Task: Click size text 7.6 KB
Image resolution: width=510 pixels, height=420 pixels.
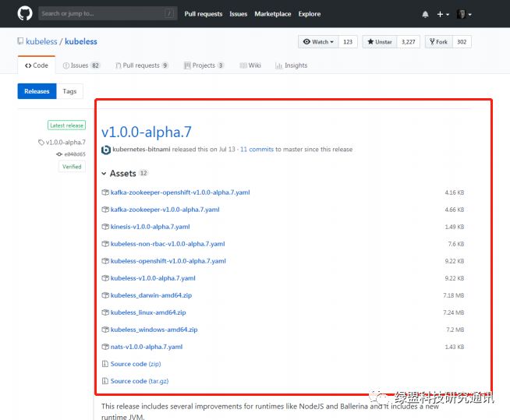Action: point(456,244)
